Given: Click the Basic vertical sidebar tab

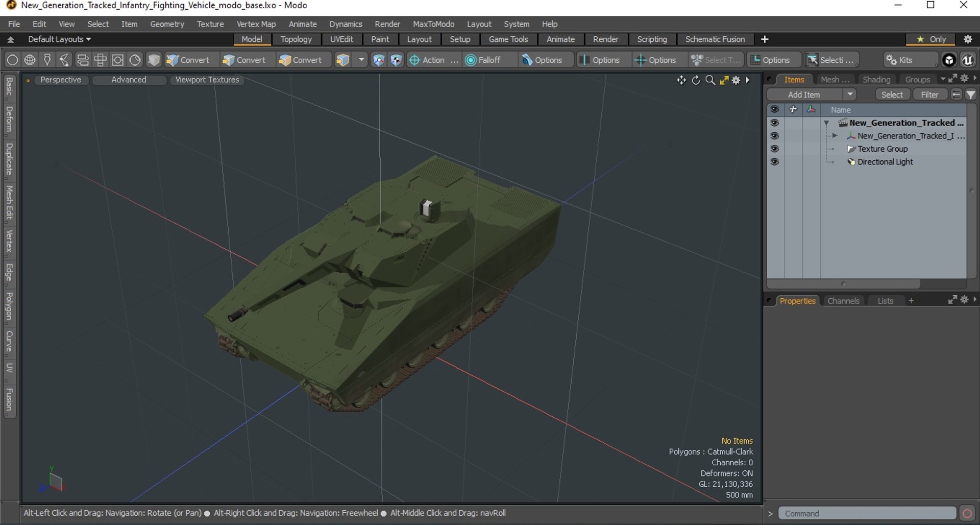Looking at the screenshot, I should click(9, 87).
